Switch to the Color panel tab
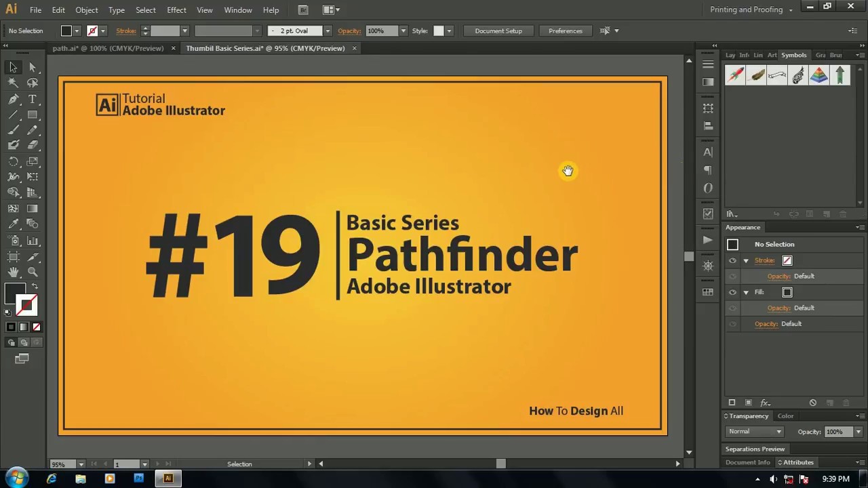 pos(785,416)
